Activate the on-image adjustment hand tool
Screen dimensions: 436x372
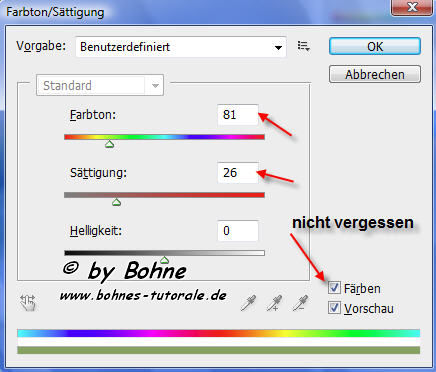(x=28, y=302)
